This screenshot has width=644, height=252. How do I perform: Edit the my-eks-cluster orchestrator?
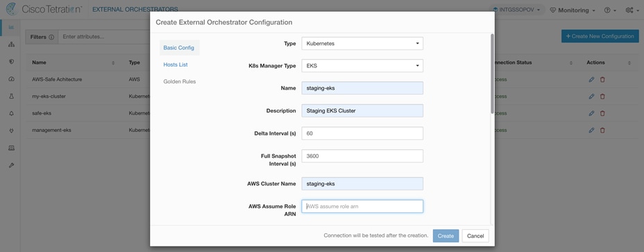591,96
